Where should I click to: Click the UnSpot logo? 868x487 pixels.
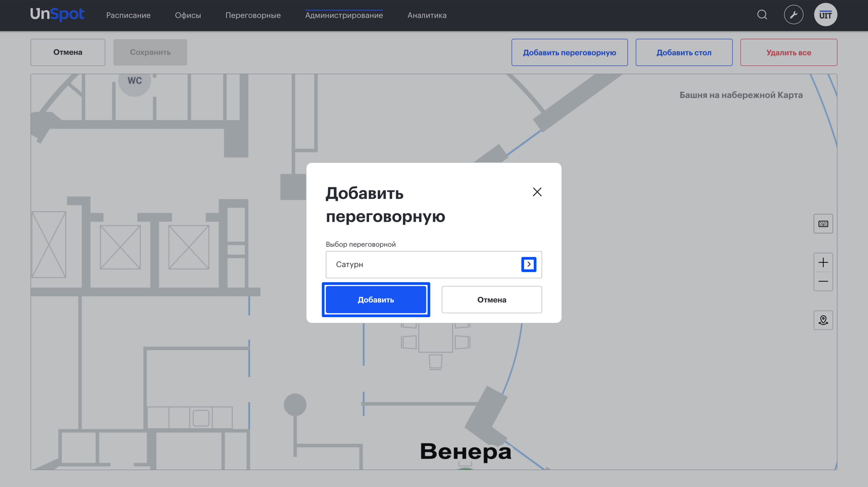[57, 15]
